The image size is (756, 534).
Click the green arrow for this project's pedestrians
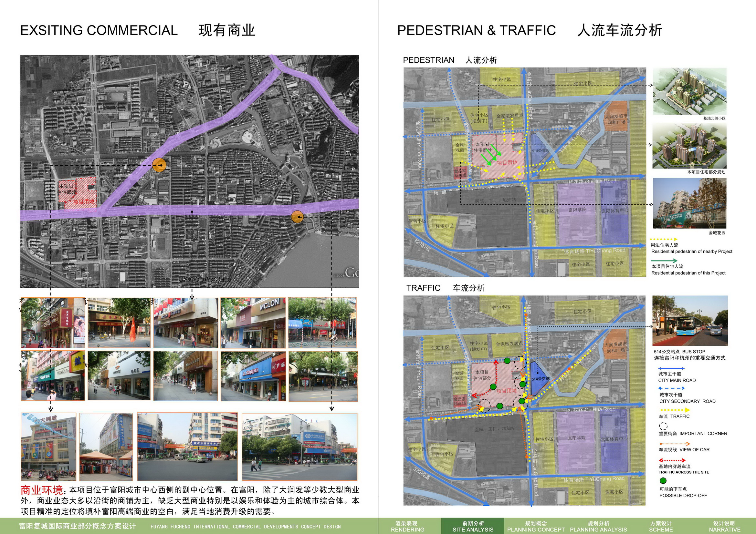(664, 261)
